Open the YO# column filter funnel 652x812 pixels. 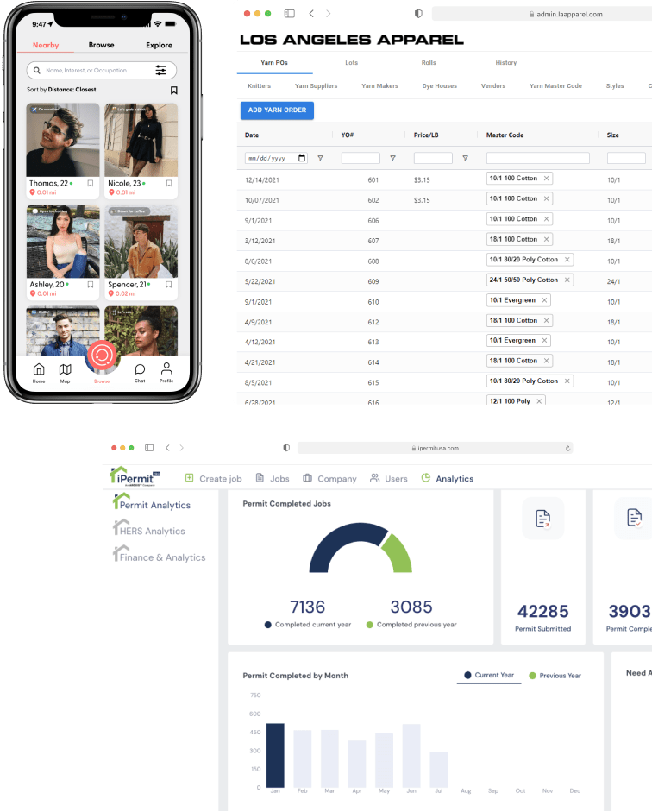pos(392,159)
